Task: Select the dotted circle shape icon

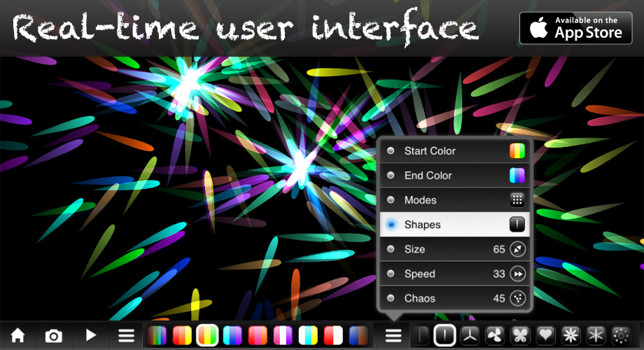Action: (x=621, y=335)
